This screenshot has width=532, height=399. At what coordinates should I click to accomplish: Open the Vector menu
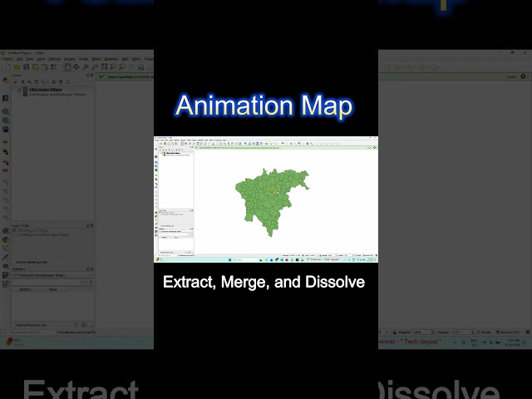(83, 59)
